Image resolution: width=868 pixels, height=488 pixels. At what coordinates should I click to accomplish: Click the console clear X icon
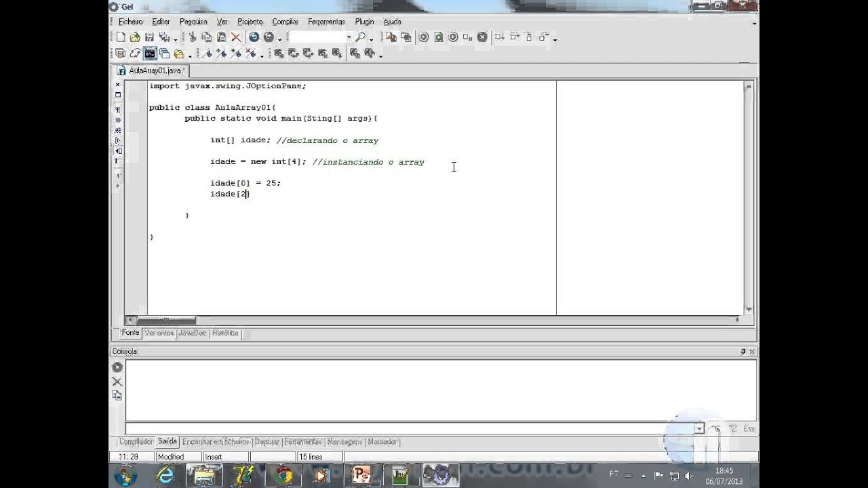click(x=117, y=382)
